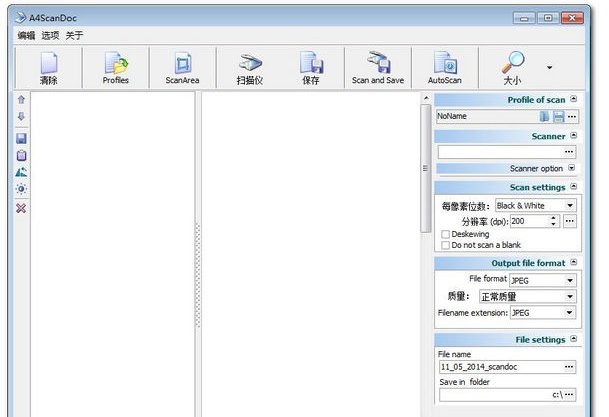609x417 pixels.
Task: Collapse the Profile of scan section
Action: point(573,99)
